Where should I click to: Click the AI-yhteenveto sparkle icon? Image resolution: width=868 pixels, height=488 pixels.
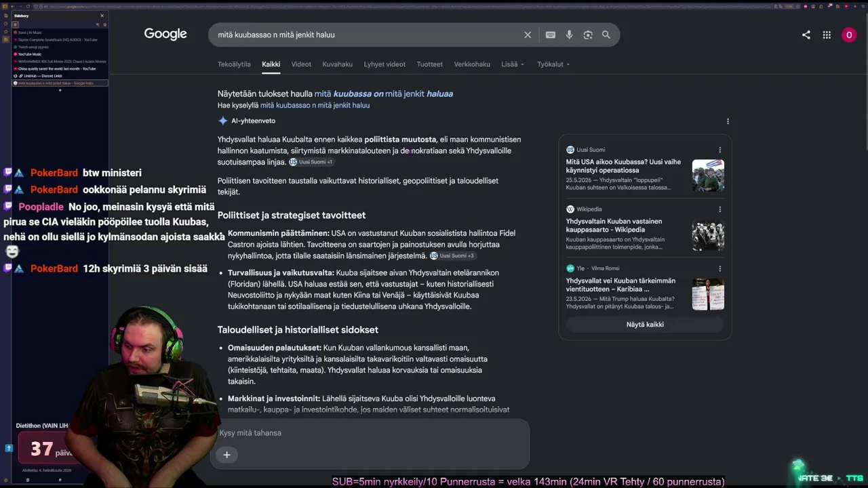(222, 121)
